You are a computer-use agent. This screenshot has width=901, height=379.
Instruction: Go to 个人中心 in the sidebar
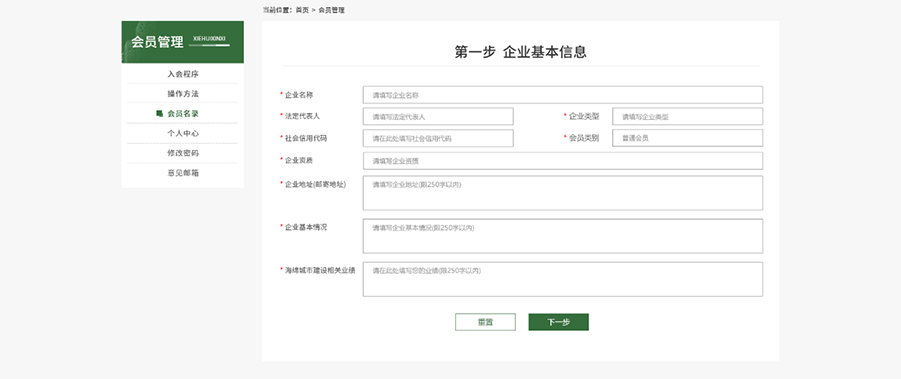[183, 133]
